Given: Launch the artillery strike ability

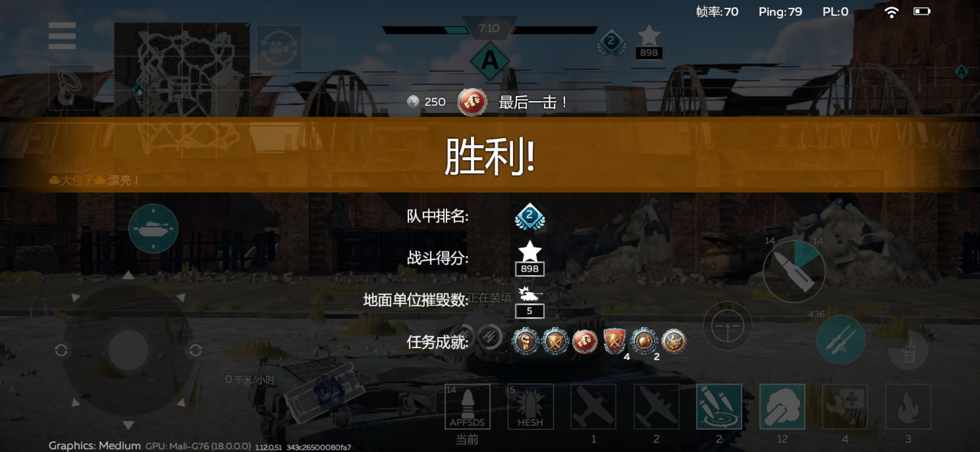Looking at the screenshot, I should tap(719, 406).
